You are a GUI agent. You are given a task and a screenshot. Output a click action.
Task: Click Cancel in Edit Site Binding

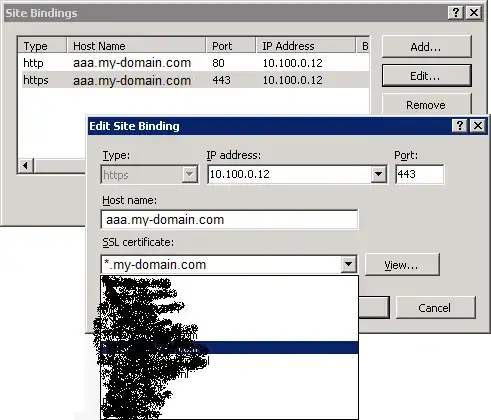(435, 308)
